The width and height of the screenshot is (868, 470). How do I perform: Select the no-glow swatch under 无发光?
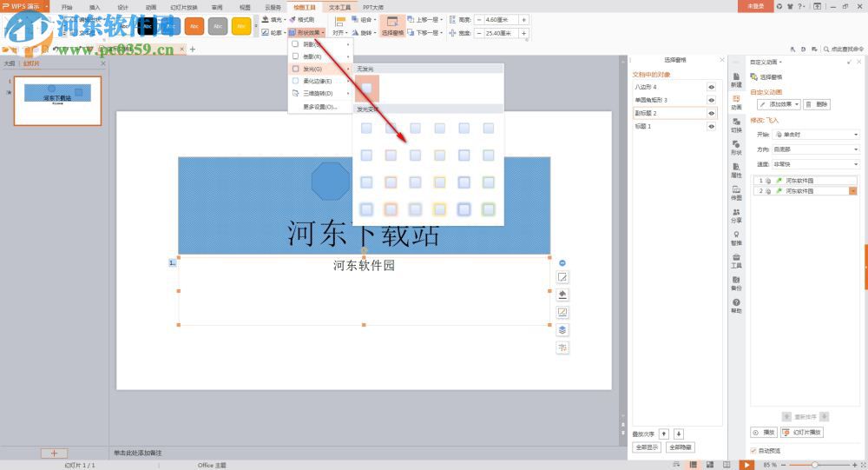pyautogui.click(x=366, y=88)
